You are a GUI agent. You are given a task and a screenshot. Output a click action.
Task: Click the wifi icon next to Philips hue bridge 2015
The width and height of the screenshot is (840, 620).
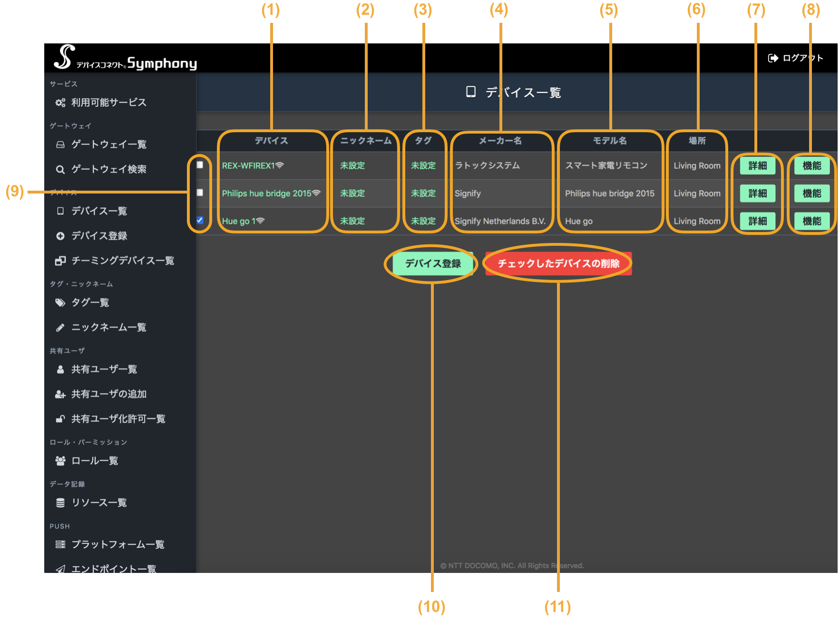316,193
